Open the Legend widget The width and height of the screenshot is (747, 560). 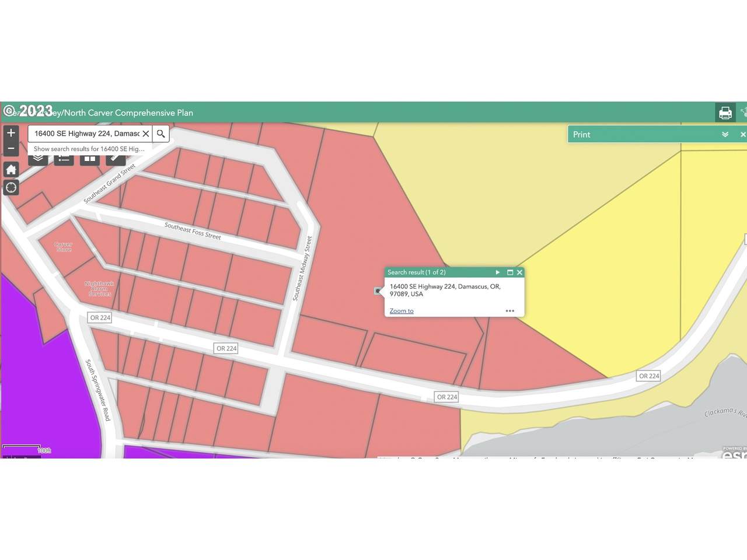(x=64, y=159)
